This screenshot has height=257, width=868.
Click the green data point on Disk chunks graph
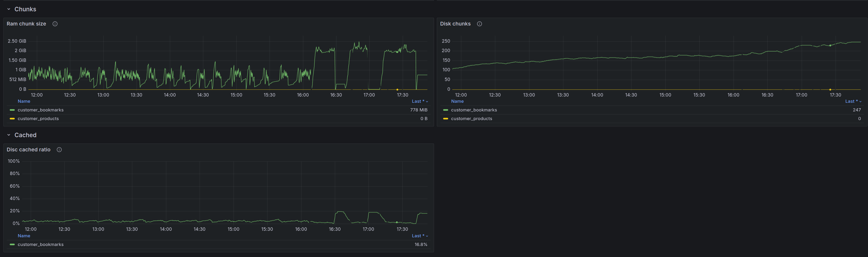(x=830, y=45)
